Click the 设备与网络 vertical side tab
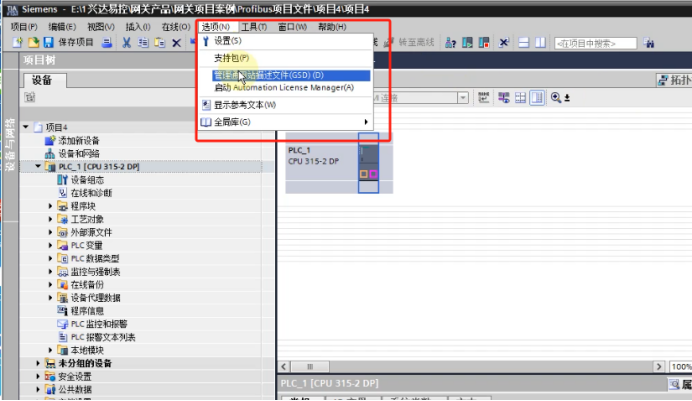This screenshot has height=401, width=692. [x=10, y=143]
